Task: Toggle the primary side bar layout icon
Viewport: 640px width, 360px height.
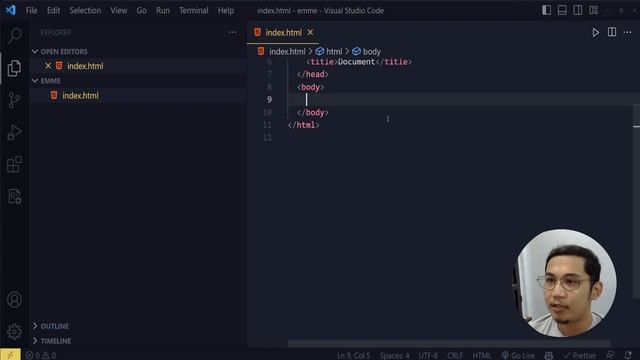Action: click(546, 10)
